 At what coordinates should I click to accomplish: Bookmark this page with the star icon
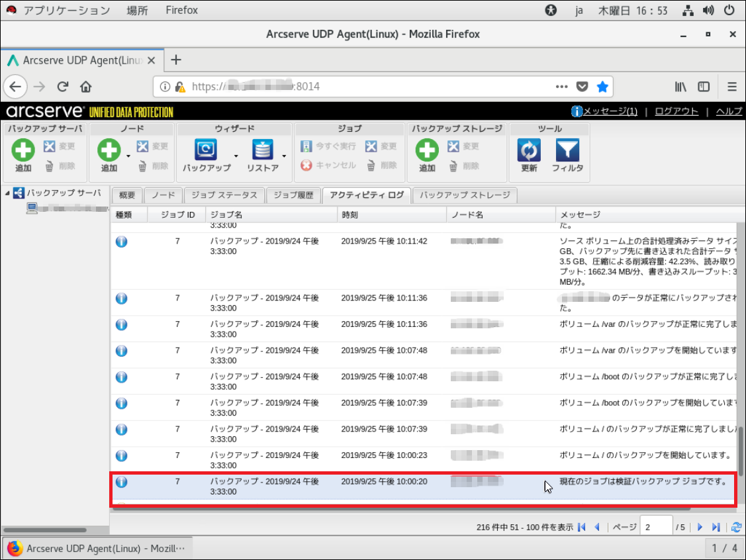click(602, 87)
